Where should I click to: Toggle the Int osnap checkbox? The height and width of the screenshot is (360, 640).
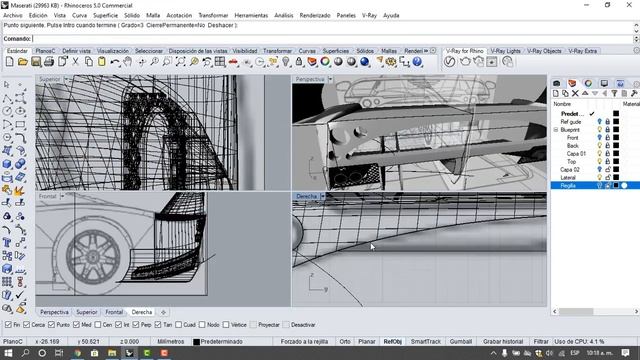click(x=118, y=325)
